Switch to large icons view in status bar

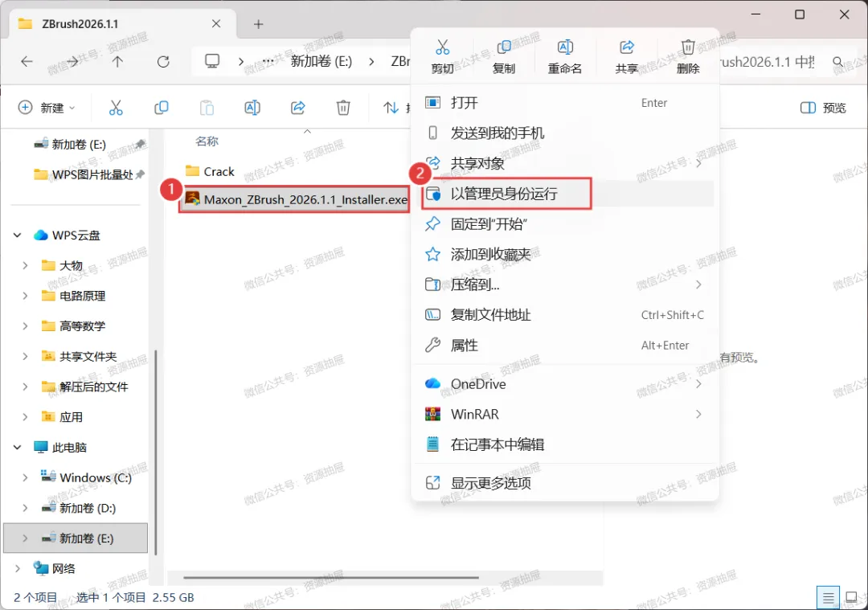coord(851,598)
